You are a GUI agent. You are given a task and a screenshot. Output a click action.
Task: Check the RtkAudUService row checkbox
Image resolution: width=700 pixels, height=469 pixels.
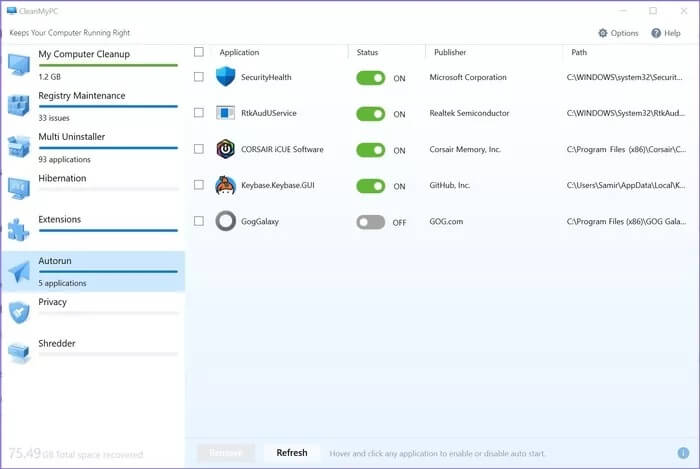click(199, 112)
